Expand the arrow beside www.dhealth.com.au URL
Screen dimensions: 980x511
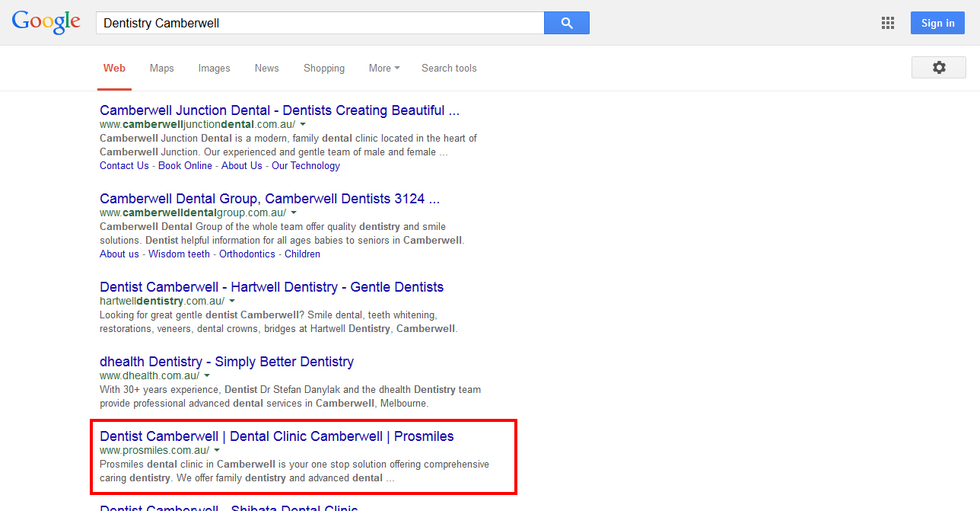(207, 375)
